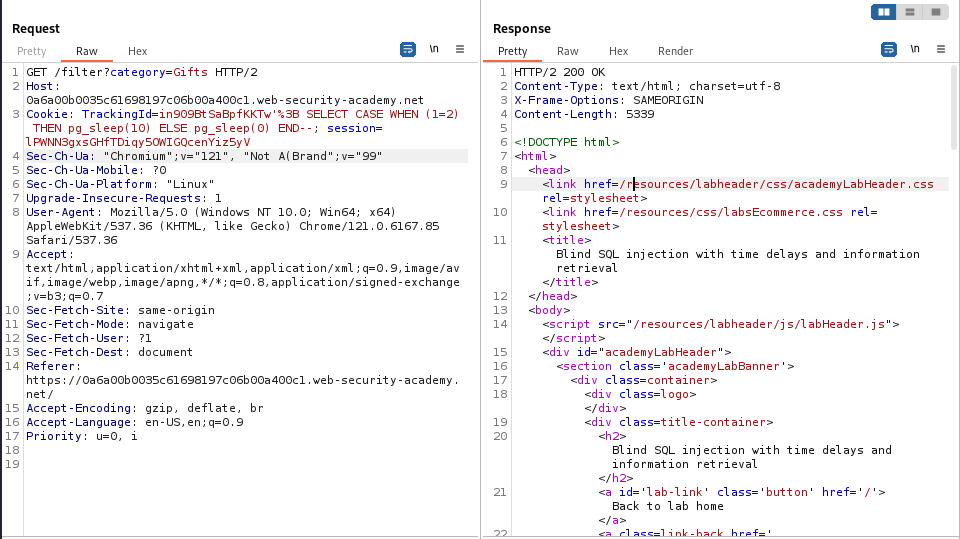Image resolution: width=960 pixels, height=539 pixels.
Task: Select side-by-side split layout icon
Action: [x=884, y=12]
